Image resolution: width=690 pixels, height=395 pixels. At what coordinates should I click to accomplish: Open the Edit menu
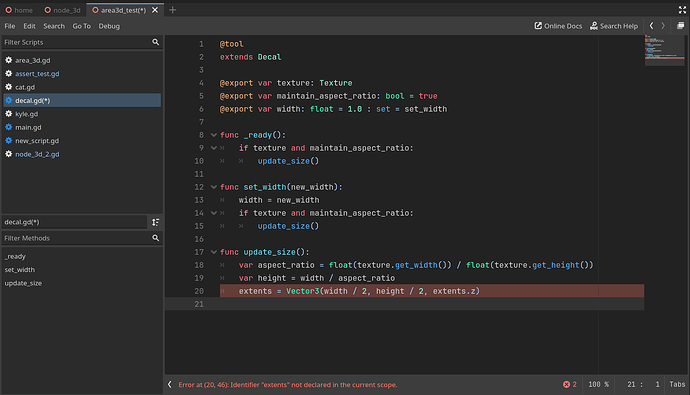click(29, 26)
